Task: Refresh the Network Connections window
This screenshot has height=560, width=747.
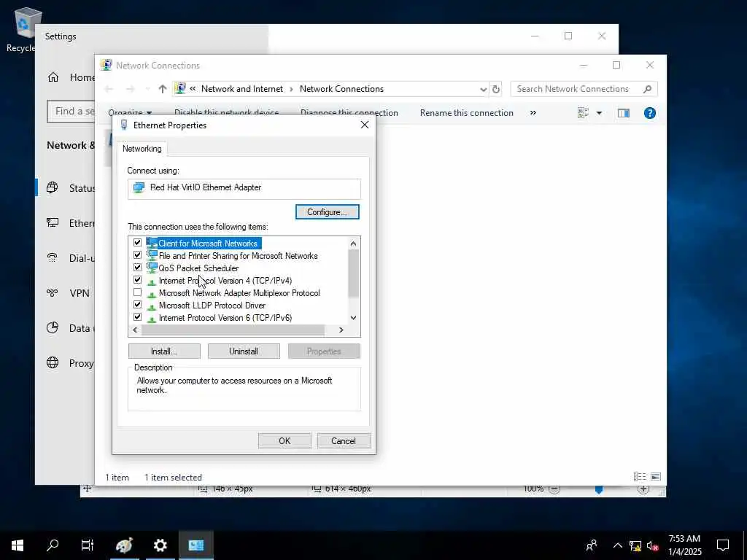Action: [x=496, y=89]
